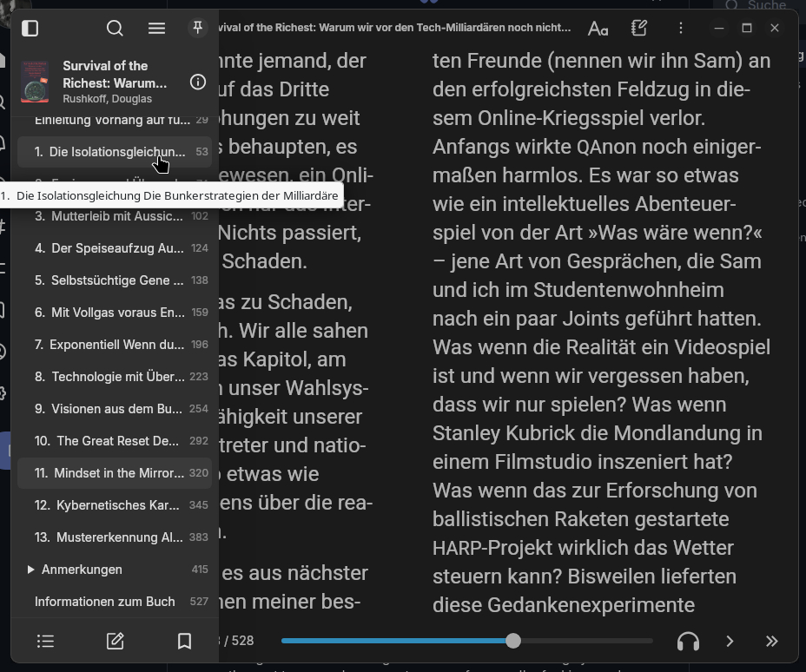Jump to next section double arrow

pos(771,641)
